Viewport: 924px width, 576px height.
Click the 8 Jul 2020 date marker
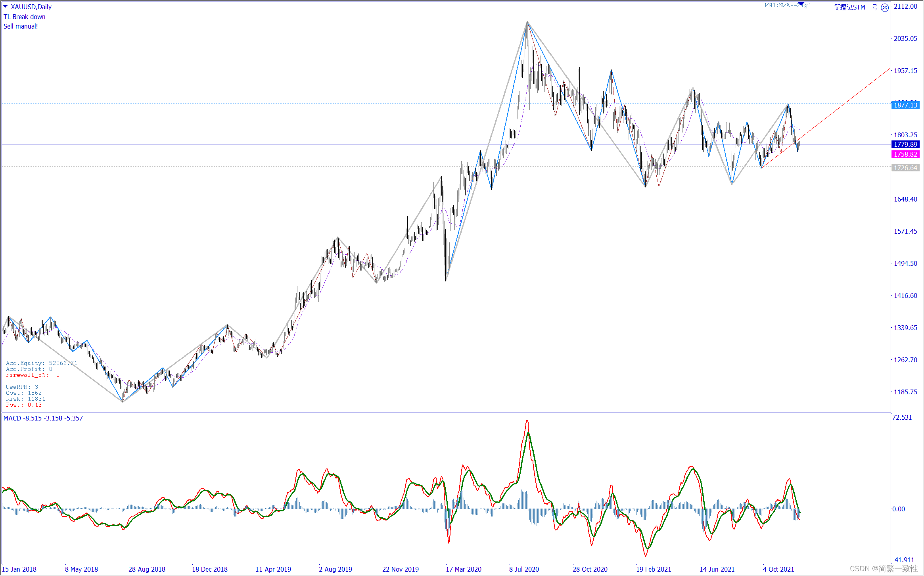point(524,569)
